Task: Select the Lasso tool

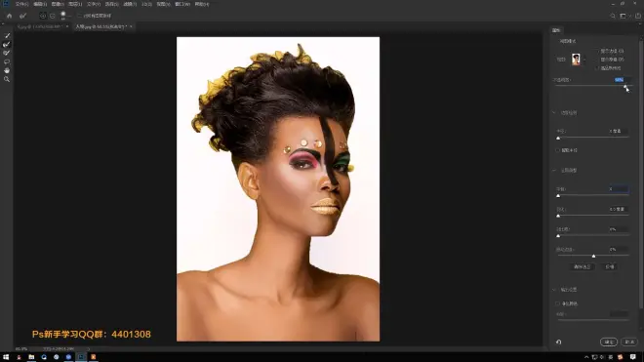Action: [7, 62]
